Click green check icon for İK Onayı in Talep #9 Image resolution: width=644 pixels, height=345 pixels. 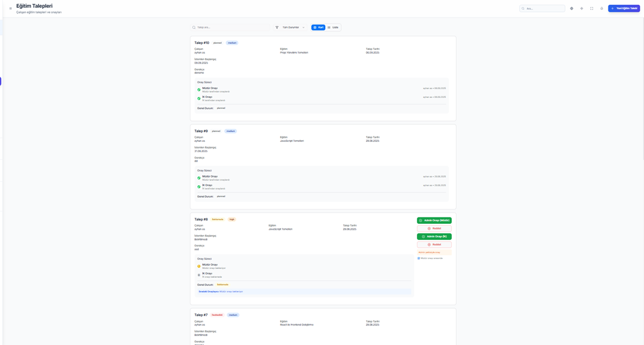[x=199, y=186]
